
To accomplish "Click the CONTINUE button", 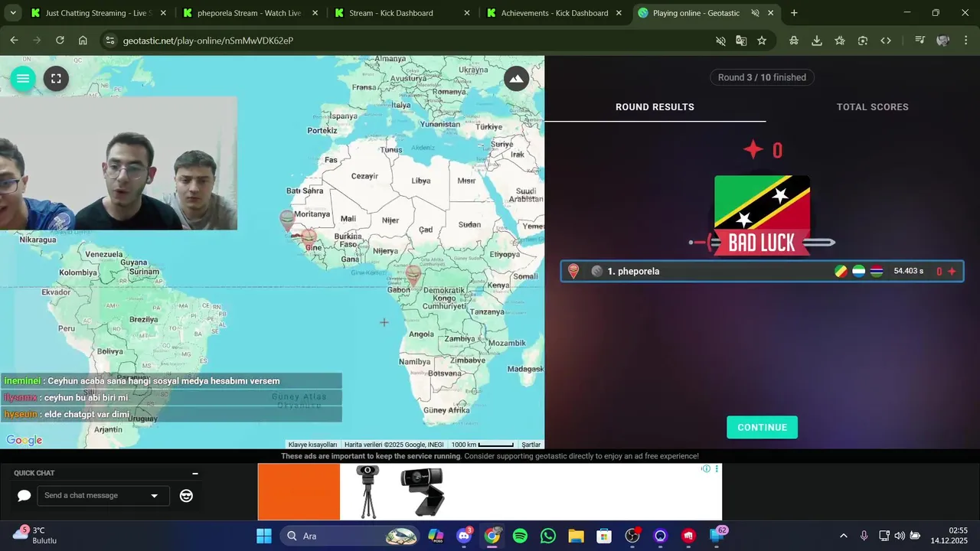I will point(762,427).
